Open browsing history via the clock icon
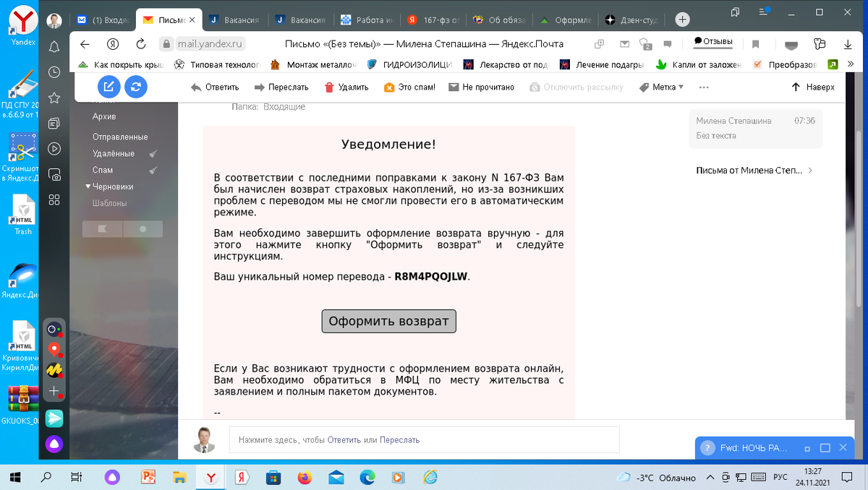This screenshot has width=868, height=490. coord(54,72)
